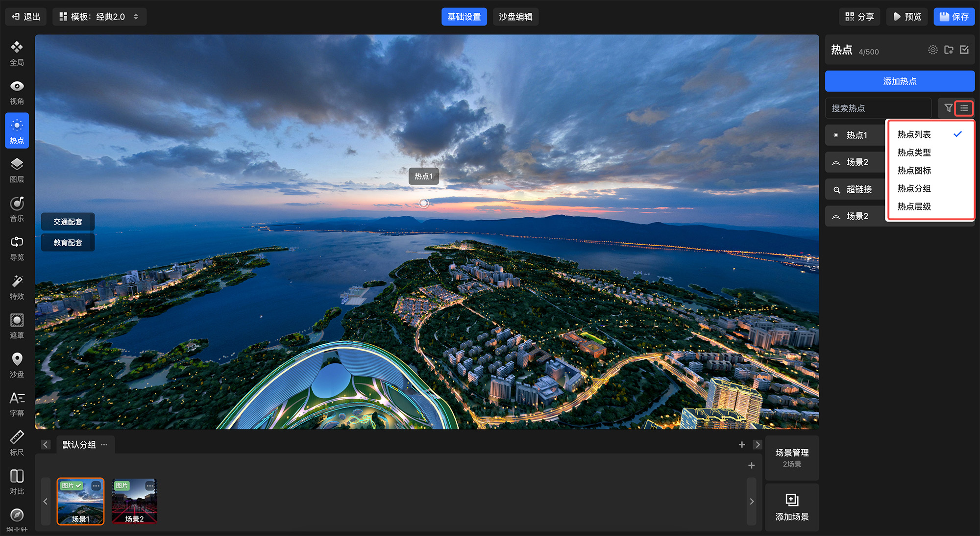Select the 场景2 scene thumbnail
Screen dimensions: 980x536
134,501
